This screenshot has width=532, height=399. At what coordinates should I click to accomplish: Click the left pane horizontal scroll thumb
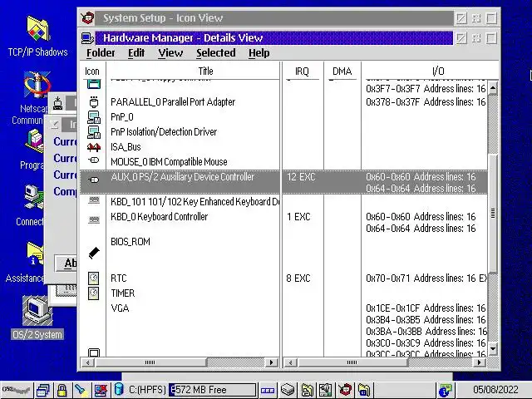[x=150, y=362]
